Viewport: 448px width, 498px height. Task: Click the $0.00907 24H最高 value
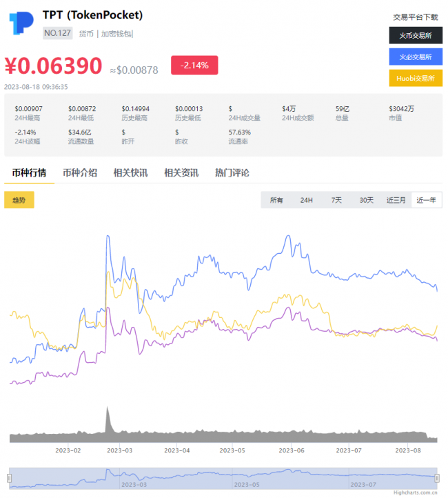[28, 108]
